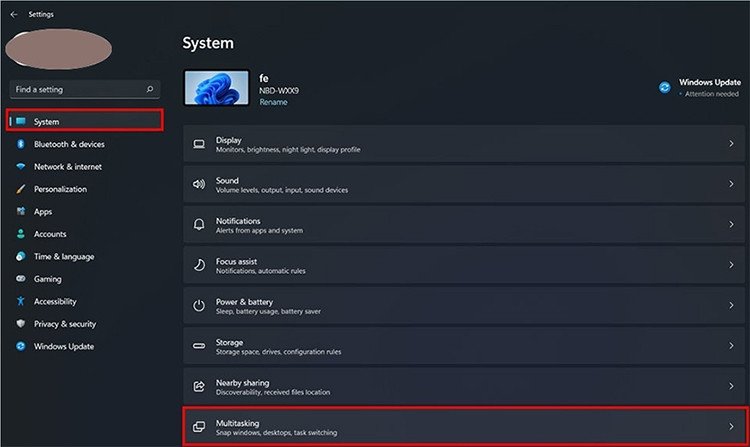Open Focus assist settings title
This screenshot has height=447, width=750.
click(236, 261)
